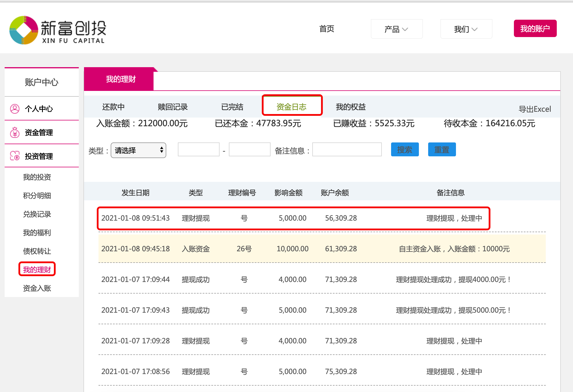Click the 10,000.00 amount cell

point(293,249)
